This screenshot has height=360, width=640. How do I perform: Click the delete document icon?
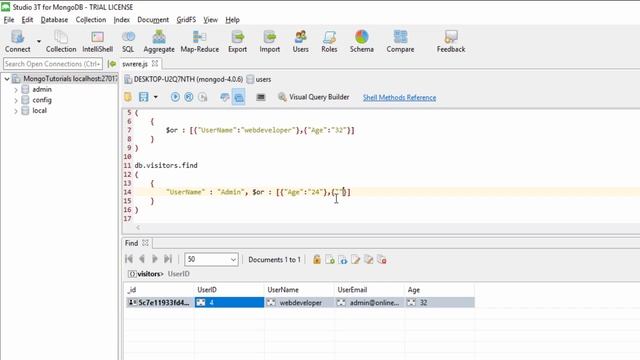pos(382,260)
